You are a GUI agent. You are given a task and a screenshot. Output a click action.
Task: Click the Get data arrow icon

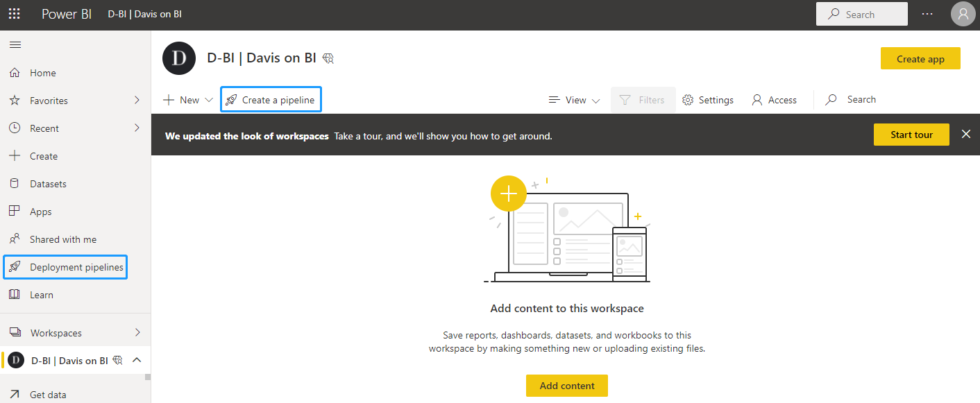15,395
